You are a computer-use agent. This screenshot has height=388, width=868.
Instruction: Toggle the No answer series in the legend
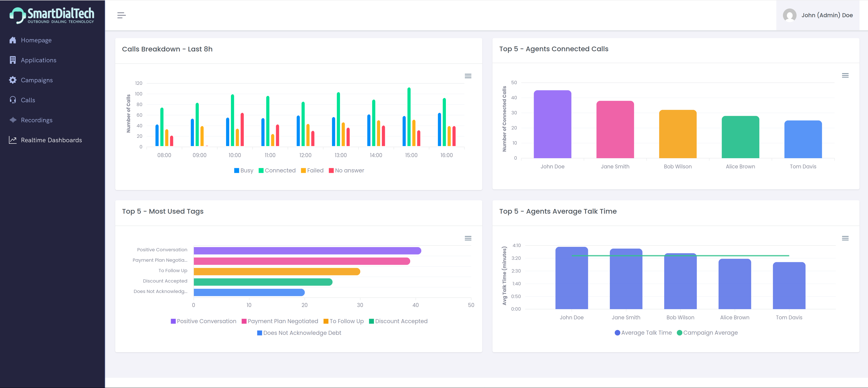click(x=346, y=171)
